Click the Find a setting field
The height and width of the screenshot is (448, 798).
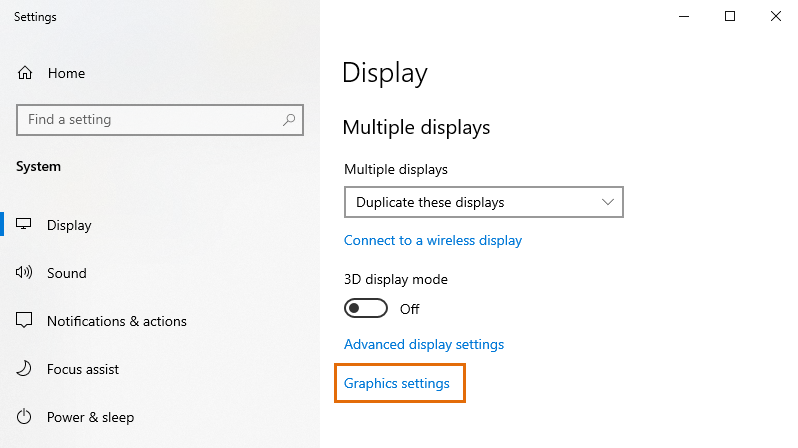click(x=150, y=120)
